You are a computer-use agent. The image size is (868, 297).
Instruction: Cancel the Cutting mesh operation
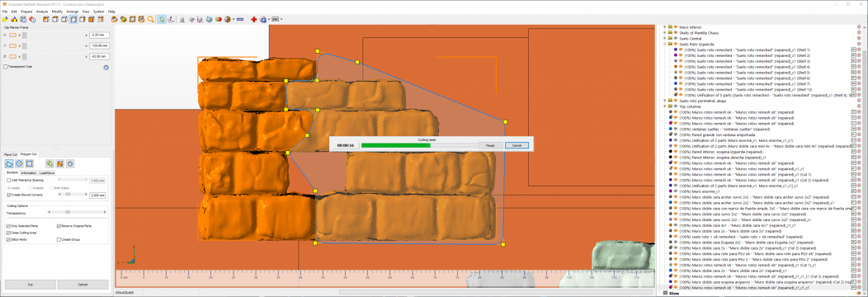517,145
